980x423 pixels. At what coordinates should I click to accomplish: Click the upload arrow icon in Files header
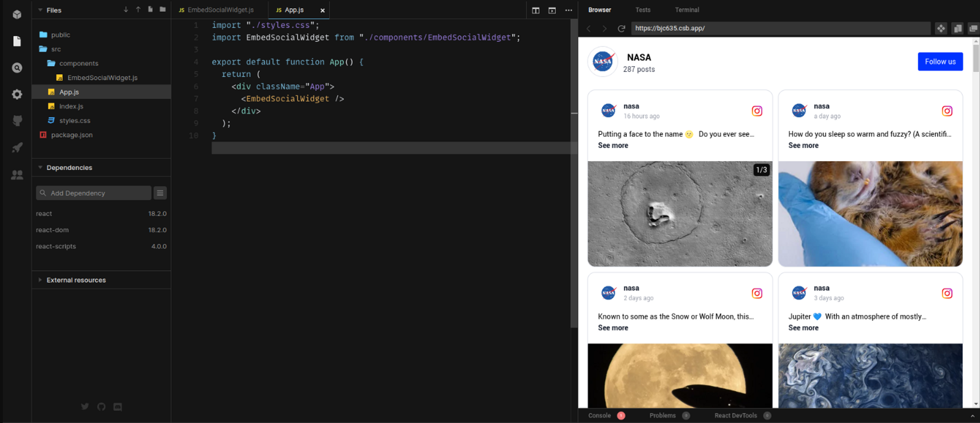click(138, 9)
